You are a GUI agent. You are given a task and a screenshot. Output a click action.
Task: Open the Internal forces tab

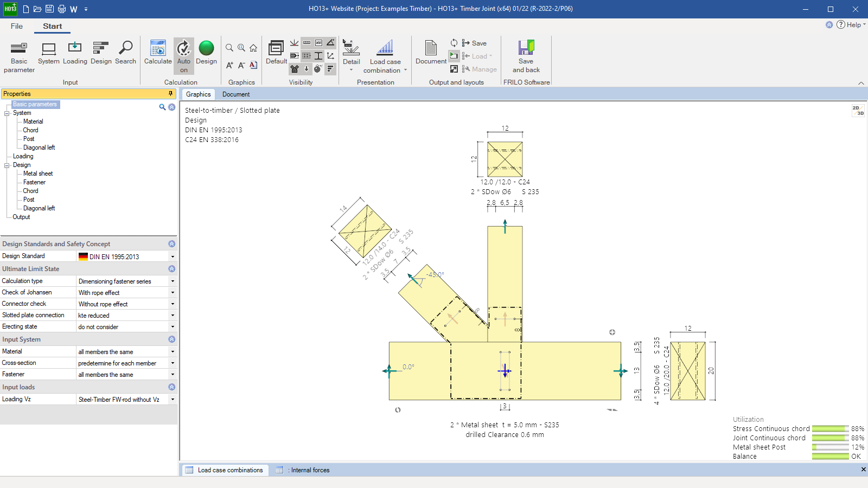303,470
